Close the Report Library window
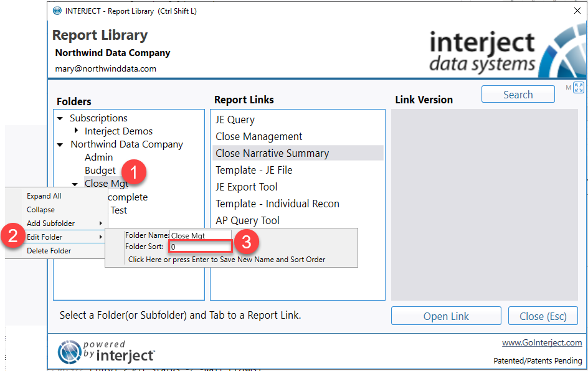This screenshot has width=588, height=371. click(577, 11)
